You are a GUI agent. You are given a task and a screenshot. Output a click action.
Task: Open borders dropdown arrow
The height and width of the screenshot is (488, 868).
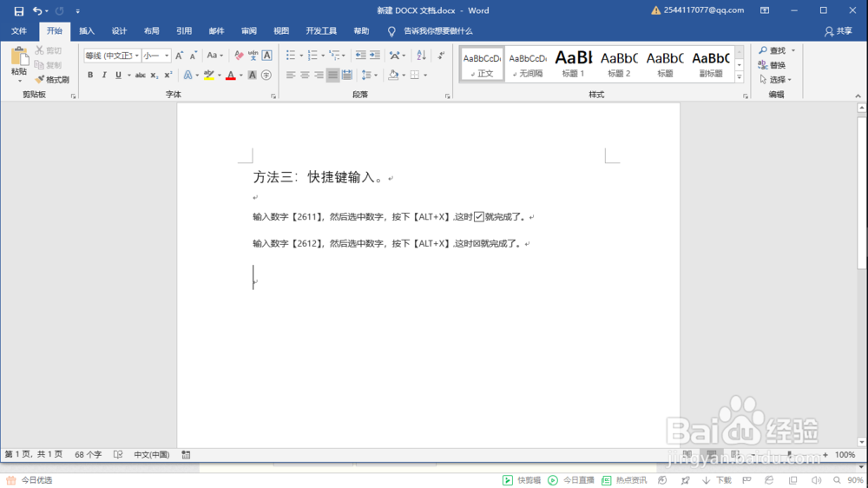(425, 75)
